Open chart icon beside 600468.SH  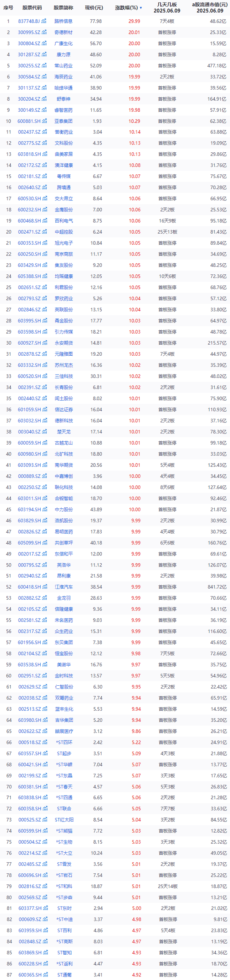point(45,221)
